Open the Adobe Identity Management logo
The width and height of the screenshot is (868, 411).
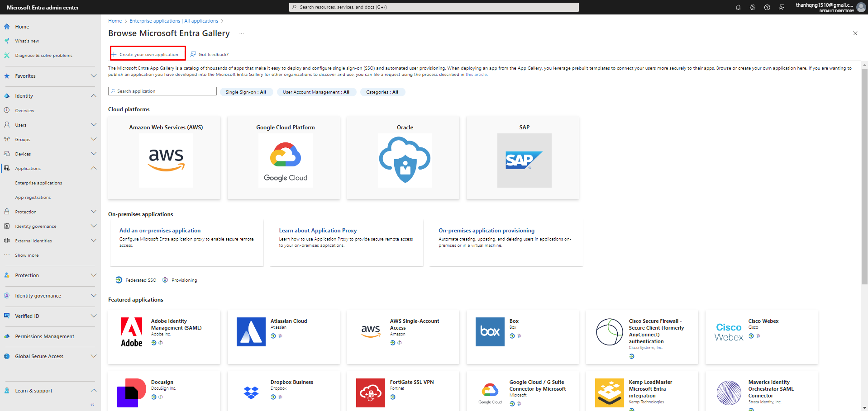click(132, 332)
